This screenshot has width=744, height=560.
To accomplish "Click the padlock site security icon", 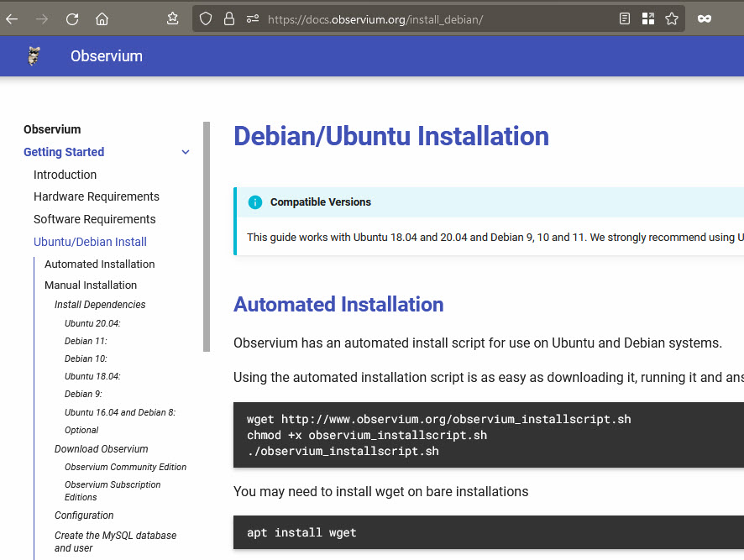I will 229,18.
